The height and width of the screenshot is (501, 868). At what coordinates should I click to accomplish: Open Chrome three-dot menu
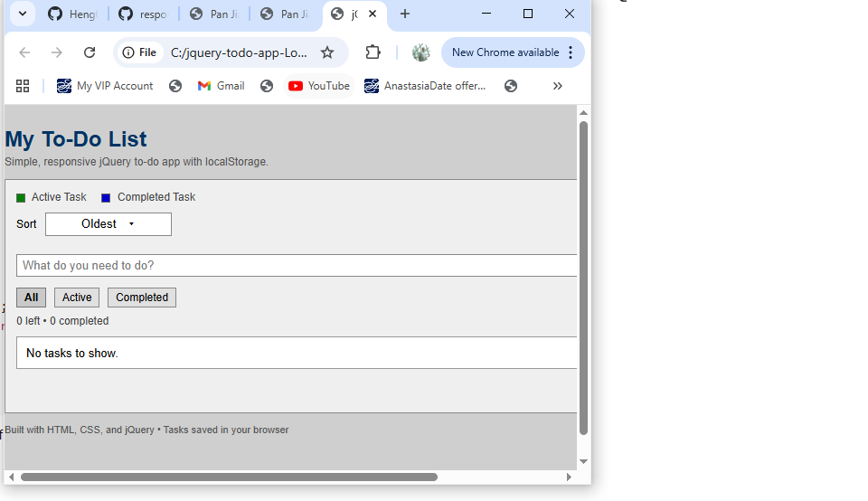(571, 52)
